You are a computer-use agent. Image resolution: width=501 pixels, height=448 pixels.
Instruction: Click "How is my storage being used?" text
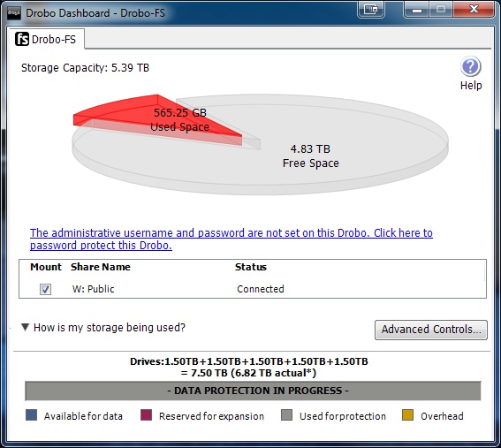click(x=110, y=328)
